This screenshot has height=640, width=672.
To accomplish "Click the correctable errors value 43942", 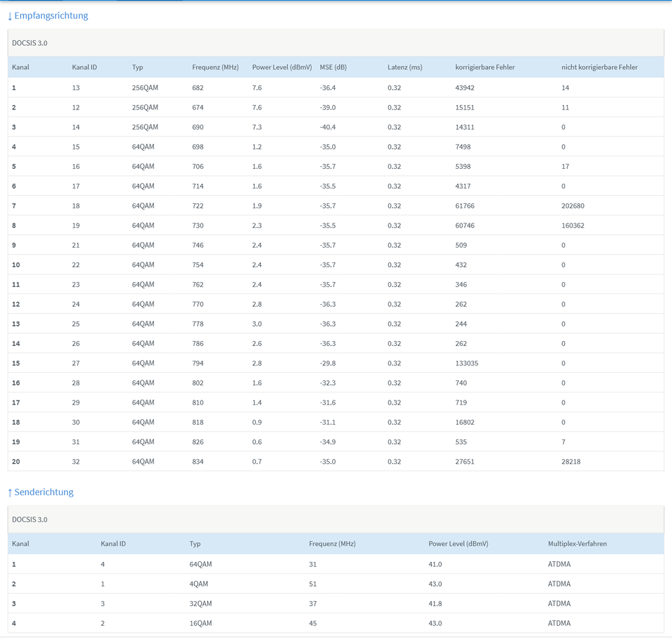I will (x=465, y=88).
